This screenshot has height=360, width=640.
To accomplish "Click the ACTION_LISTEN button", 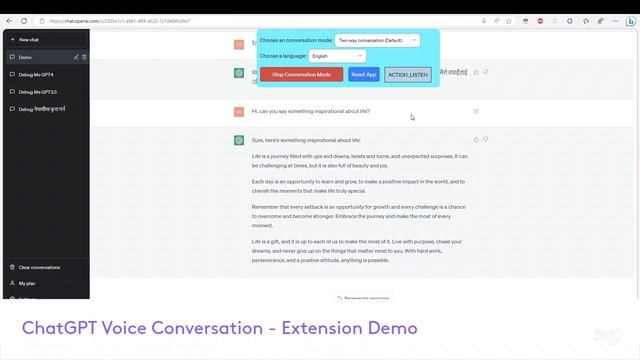I will [x=408, y=75].
